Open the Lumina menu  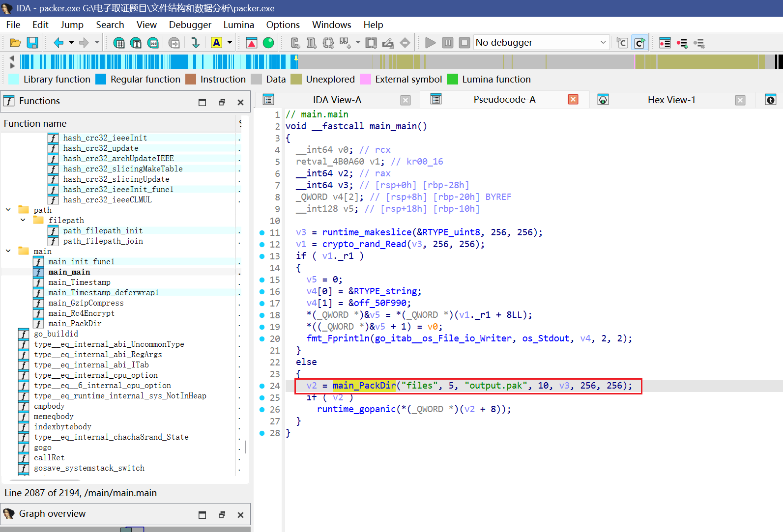pyautogui.click(x=238, y=25)
